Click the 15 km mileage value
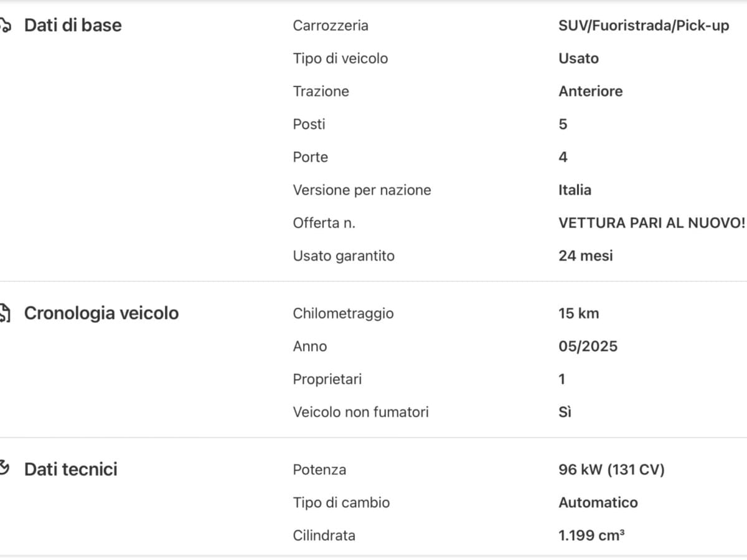Viewport: 747px width, 560px height. coord(578,314)
